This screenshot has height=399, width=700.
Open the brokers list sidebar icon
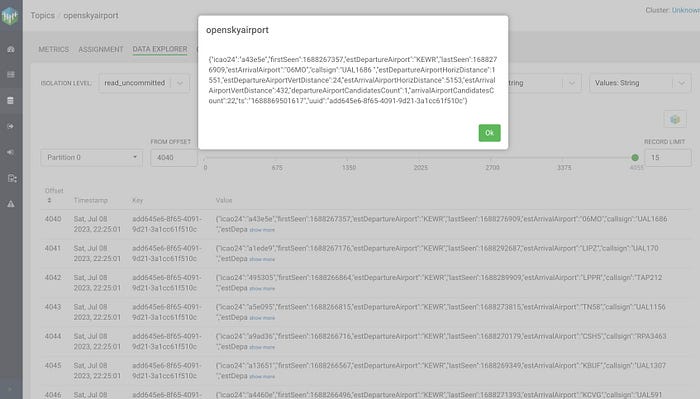pyautogui.click(x=11, y=75)
